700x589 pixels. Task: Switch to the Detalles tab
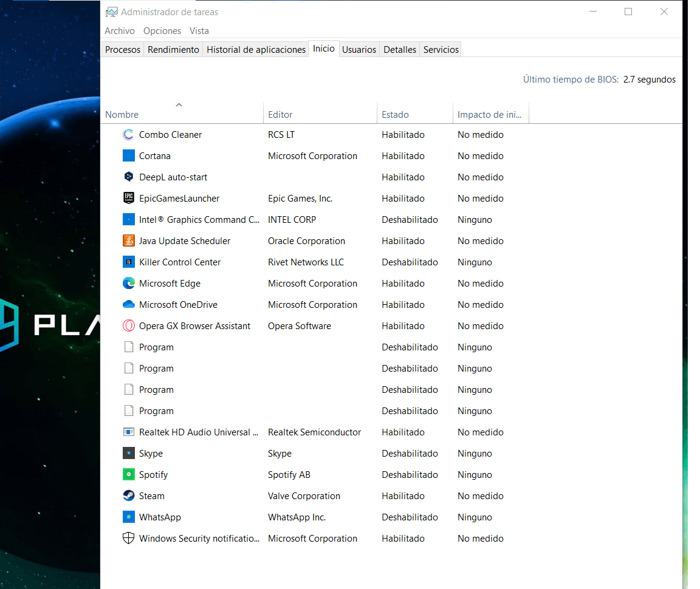coord(400,50)
